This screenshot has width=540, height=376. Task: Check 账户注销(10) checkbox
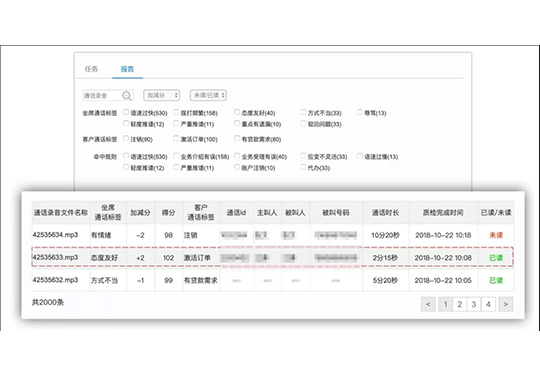[x=237, y=167]
